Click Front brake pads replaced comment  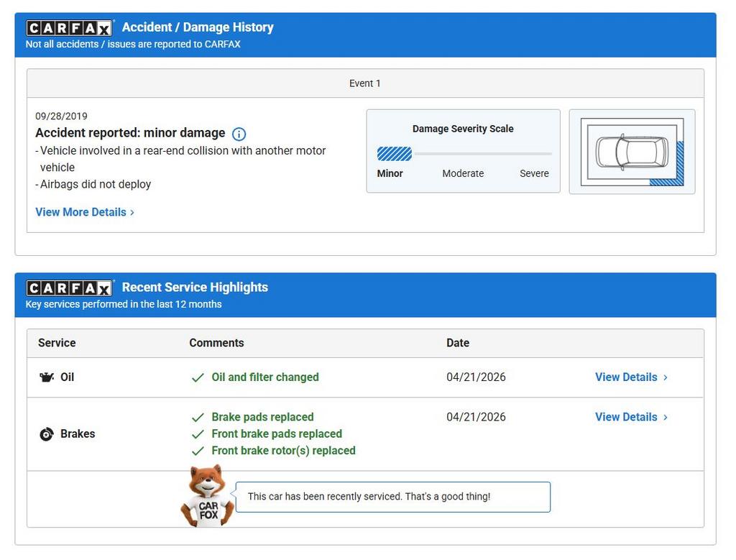coord(277,433)
